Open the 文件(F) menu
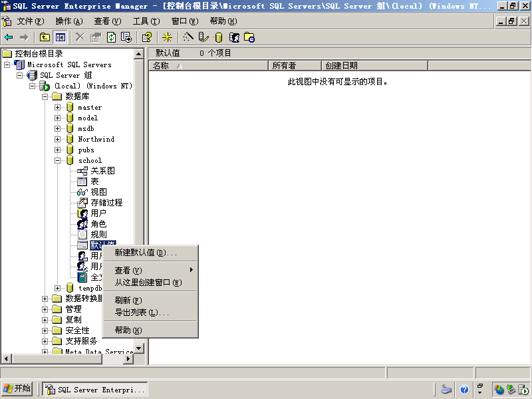The height and width of the screenshot is (399, 532). 31,21
